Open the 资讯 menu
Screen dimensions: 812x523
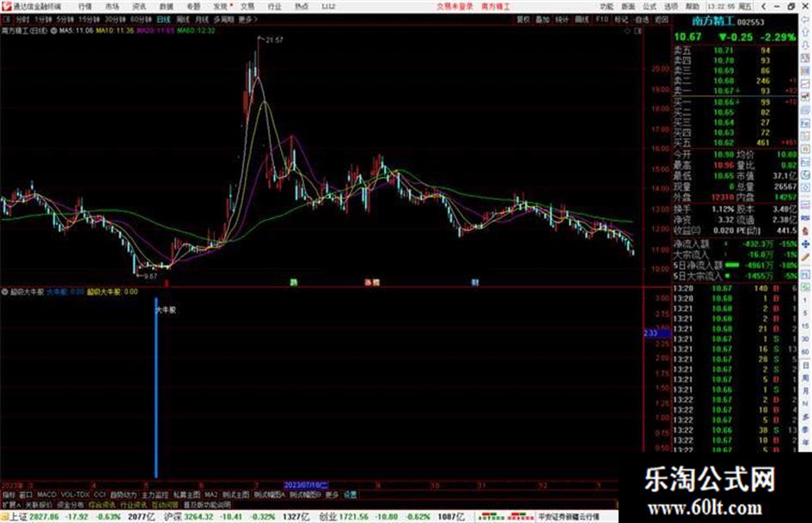click(139, 7)
